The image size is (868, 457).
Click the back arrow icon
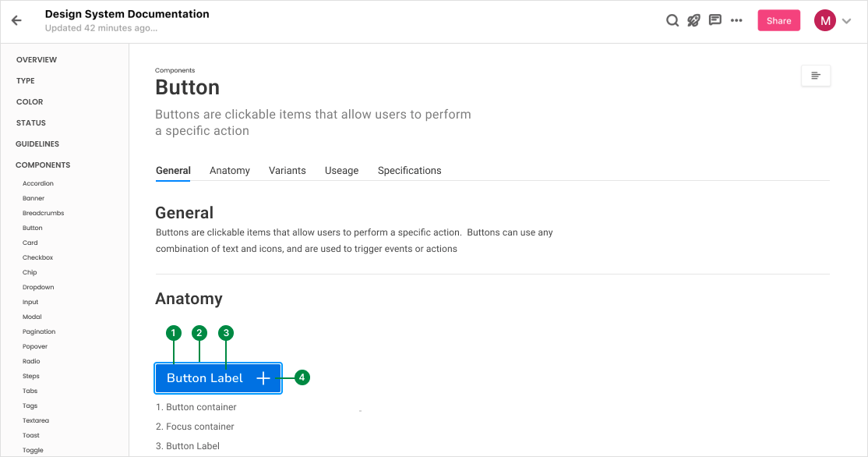(16, 21)
